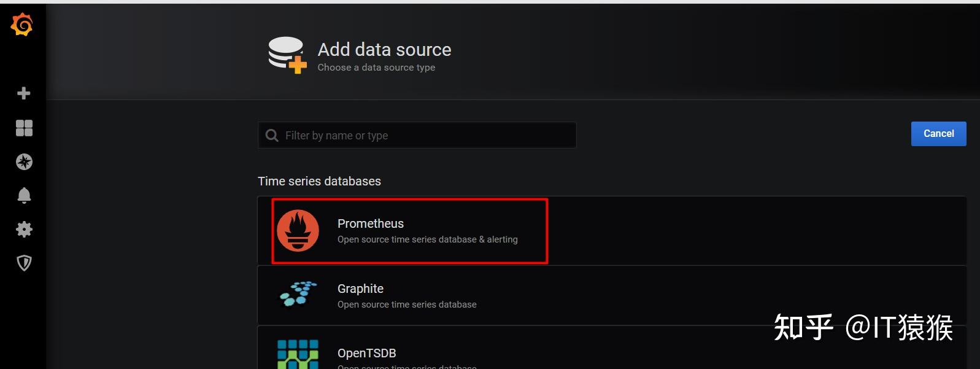Screen dimensions: 980x369
Task: Select the Graphite data source name
Action: coord(360,289)
